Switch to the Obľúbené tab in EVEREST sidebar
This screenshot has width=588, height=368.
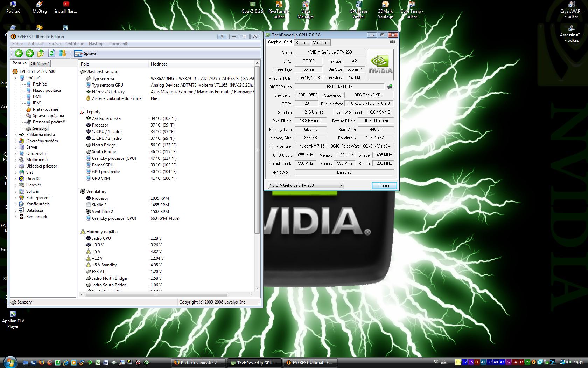click(x=40, y=63)
